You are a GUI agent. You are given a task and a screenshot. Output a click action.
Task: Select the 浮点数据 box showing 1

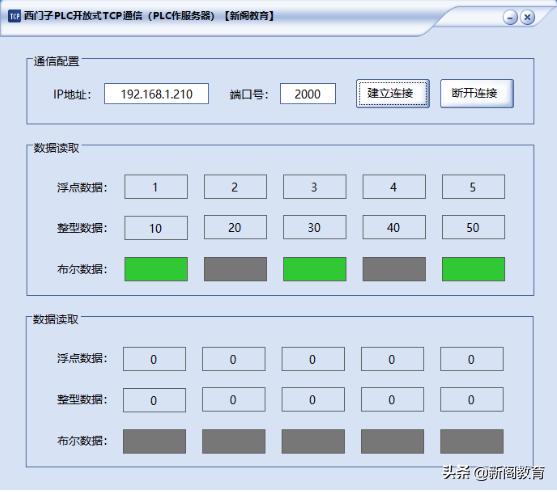pos(156,186)
